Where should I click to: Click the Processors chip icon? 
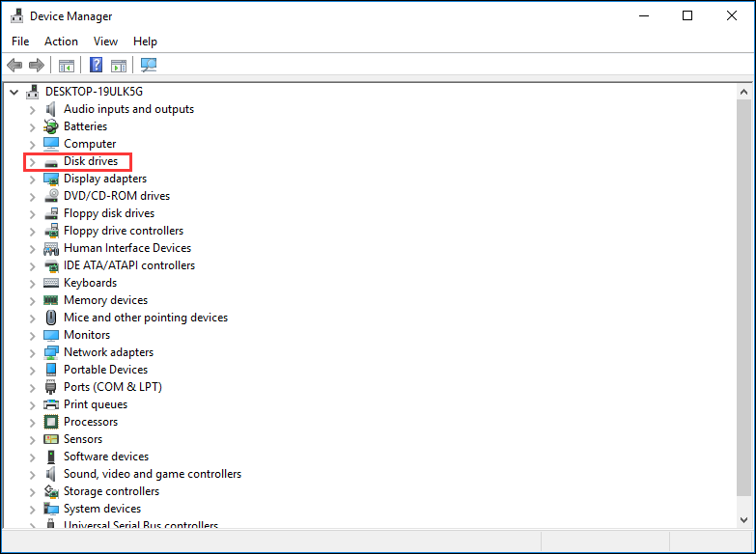click(50, 422)
